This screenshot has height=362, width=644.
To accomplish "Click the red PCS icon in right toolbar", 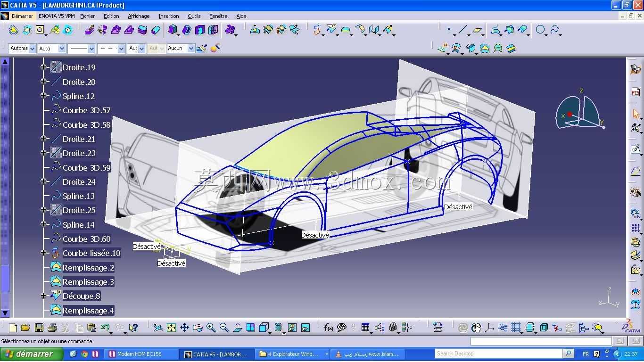I will [x=636, y=92].
